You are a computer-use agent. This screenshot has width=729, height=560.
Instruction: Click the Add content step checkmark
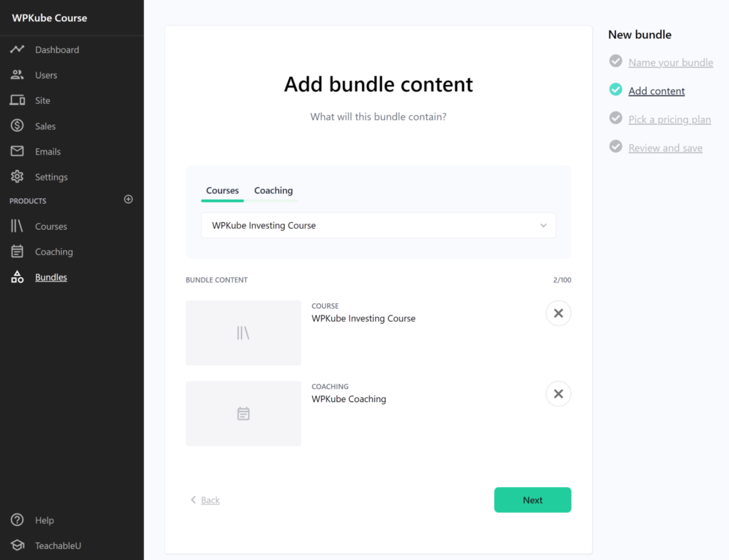[616, 89]
